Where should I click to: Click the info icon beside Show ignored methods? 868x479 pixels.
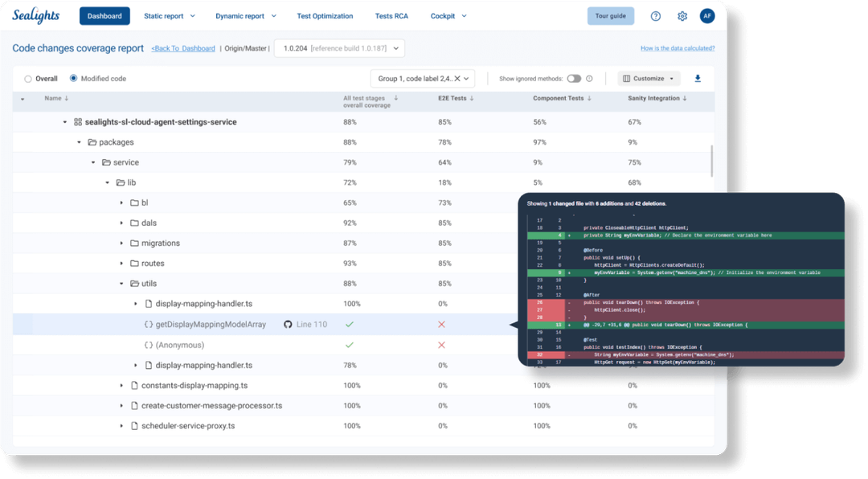point(589,78)
